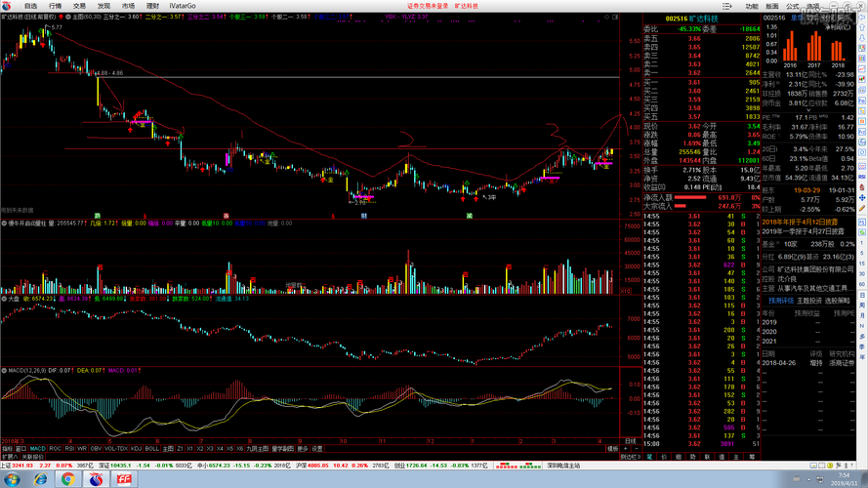Click the 002516 旷达科技 stock header
The width and height of the screenshot is (868, 488).
[x=691, y=19]
